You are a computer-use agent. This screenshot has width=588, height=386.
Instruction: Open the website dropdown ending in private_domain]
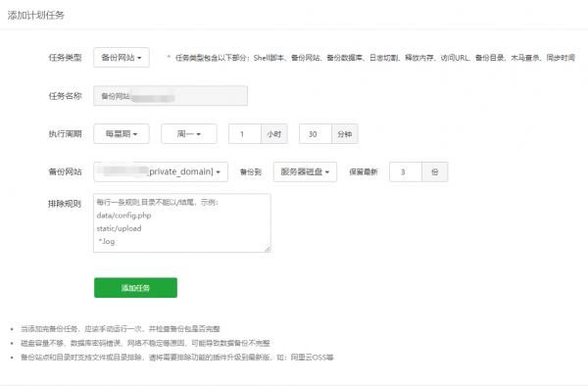(161, 172)
